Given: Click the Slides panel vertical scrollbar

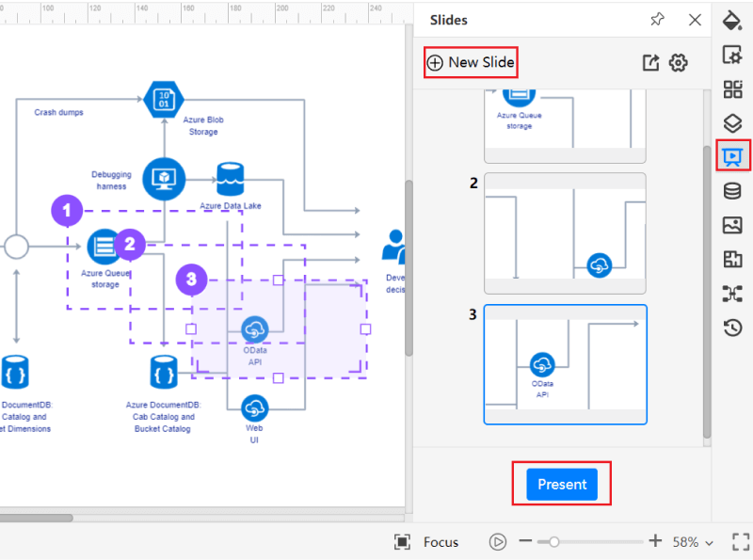Looking at the screenshot, I should pos(707,292).
